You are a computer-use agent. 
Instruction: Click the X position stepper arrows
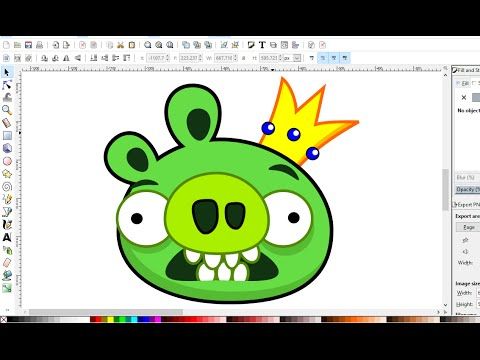[168, 58]
